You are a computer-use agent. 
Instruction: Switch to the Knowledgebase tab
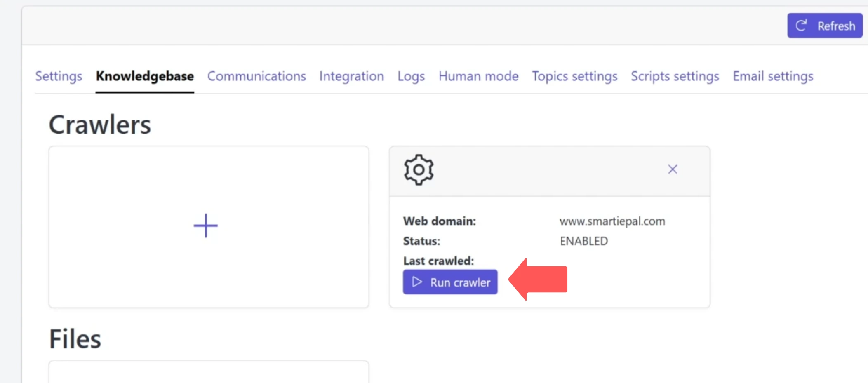pos(145,76)
